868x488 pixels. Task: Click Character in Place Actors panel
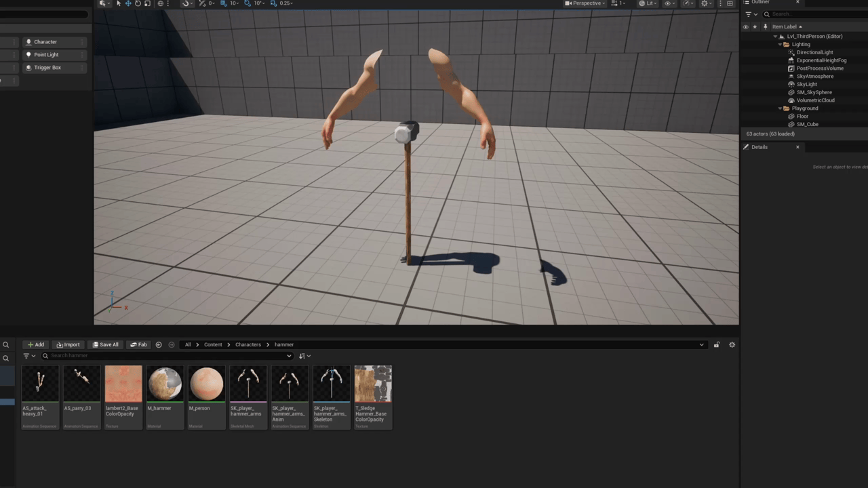click(54, 42)
